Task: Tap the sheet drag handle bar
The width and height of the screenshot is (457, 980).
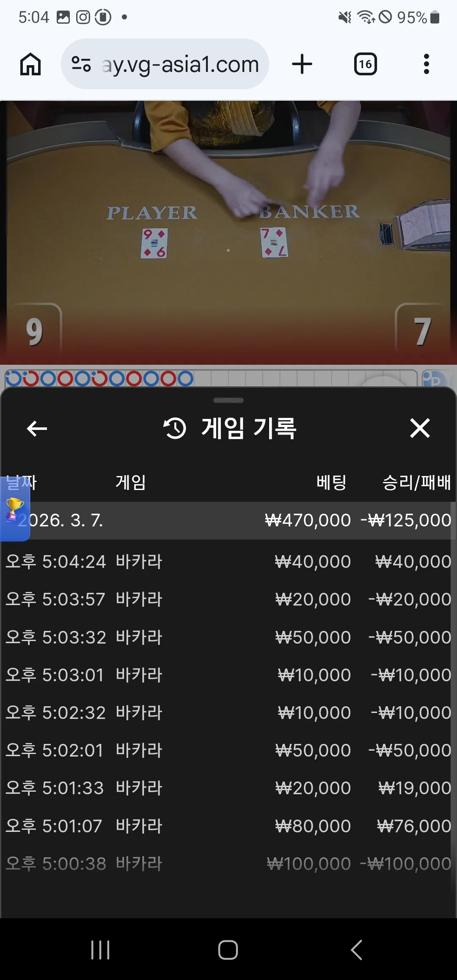Action: point(228,400)
